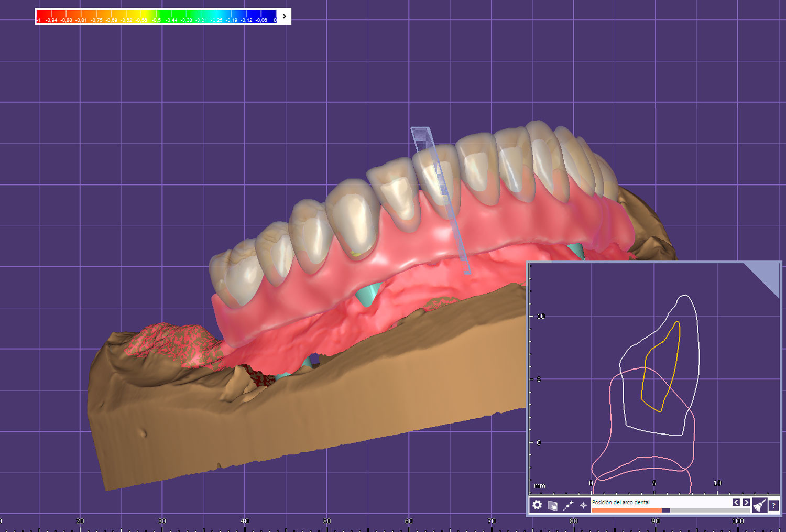
Task: Click the section plane picker icon
Action: [x=552, y=505]
